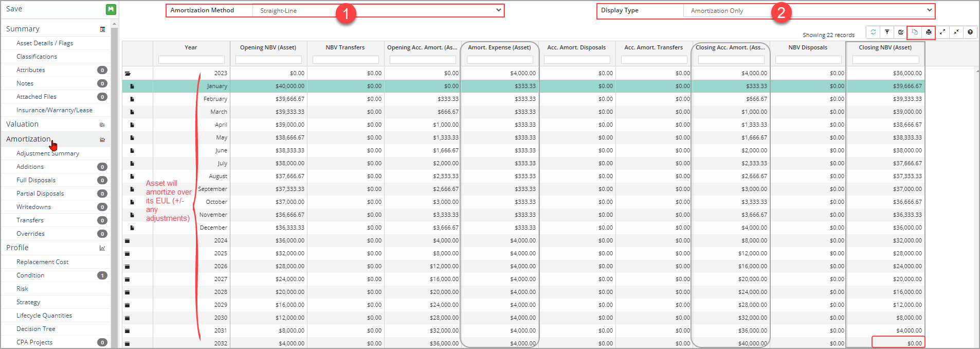Viewport: 980px width, 349px height.
Task: Open the Valuation section in sidebar
Action: pyautogui.click(x=22, y=124)
